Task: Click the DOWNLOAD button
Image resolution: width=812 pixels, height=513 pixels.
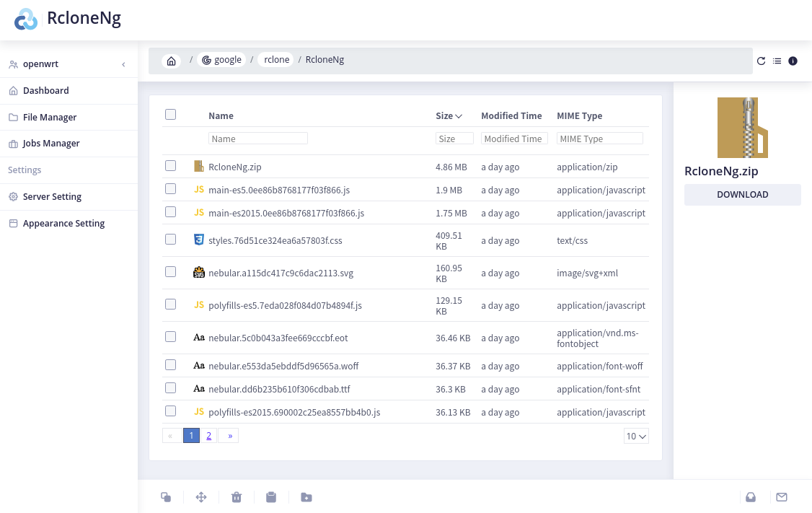Action: click(x=742, y=194)
